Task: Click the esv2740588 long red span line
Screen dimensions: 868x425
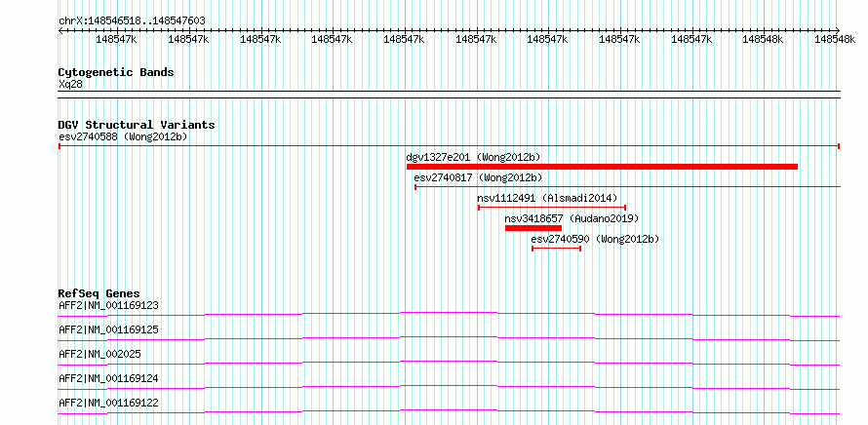Action: coord(449,146)
